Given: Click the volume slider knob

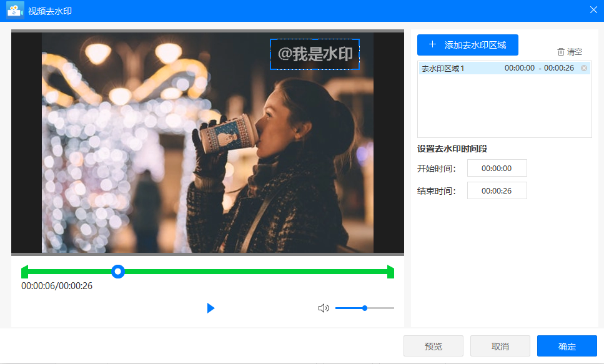Looking at the screenshot, I should point(365,308).
